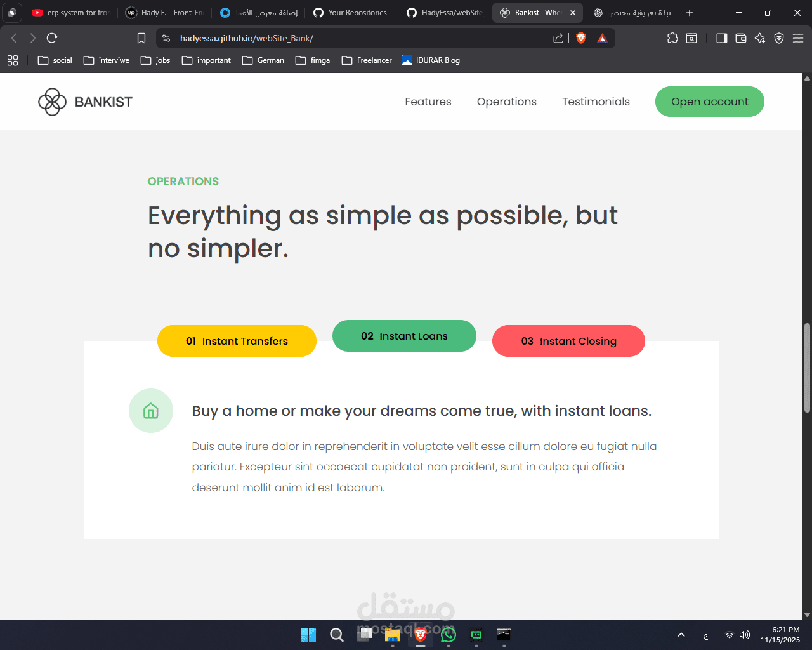Go to the Testimonials nav link
The height and width of the screenshot is (650, 812).
(x=596, y=102)
